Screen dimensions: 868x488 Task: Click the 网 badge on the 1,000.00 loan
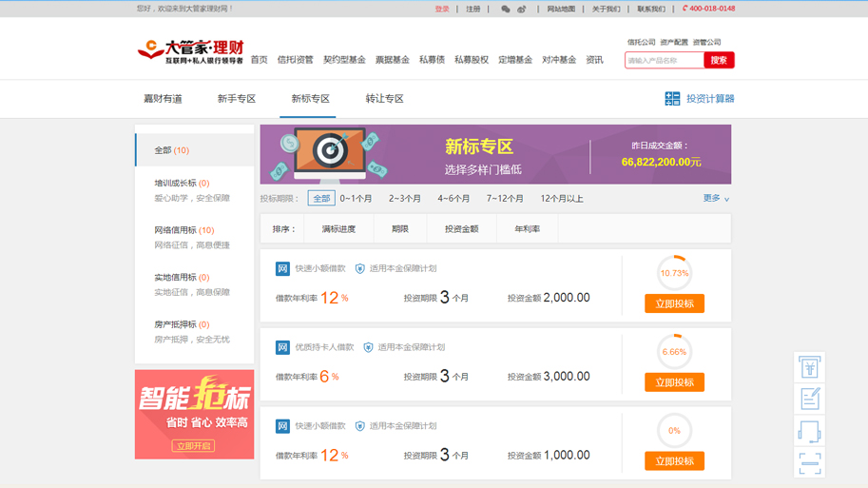[x=282, y=426]
